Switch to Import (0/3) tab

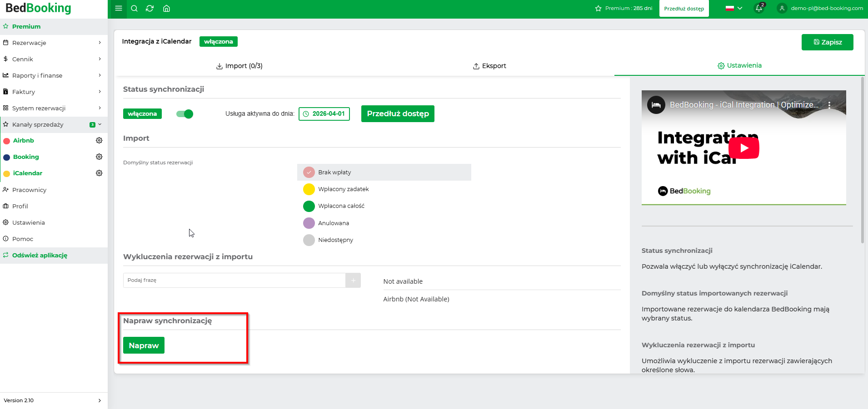point(239,66)
